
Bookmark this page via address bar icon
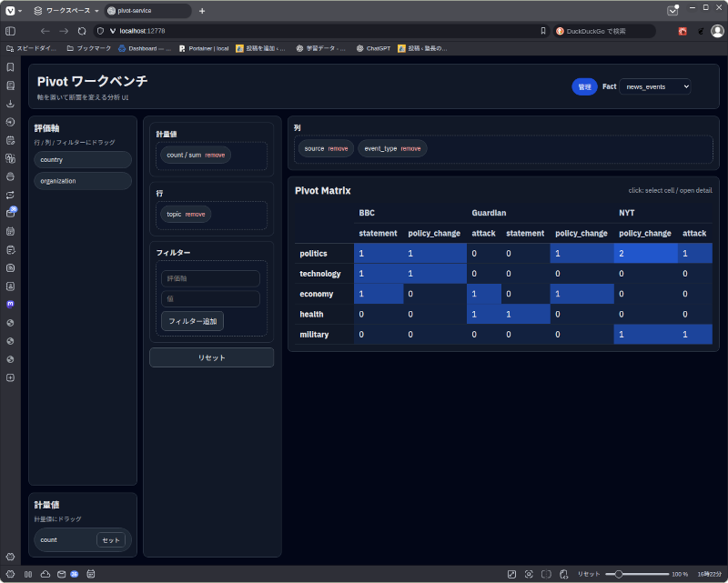tap(543, 31)
